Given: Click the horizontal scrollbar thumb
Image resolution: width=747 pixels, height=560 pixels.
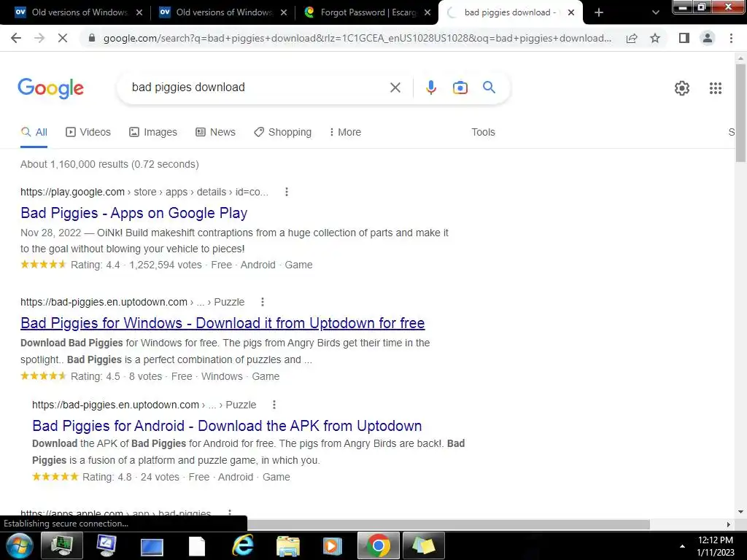Looking at the screenshot, I should (448, 524).
